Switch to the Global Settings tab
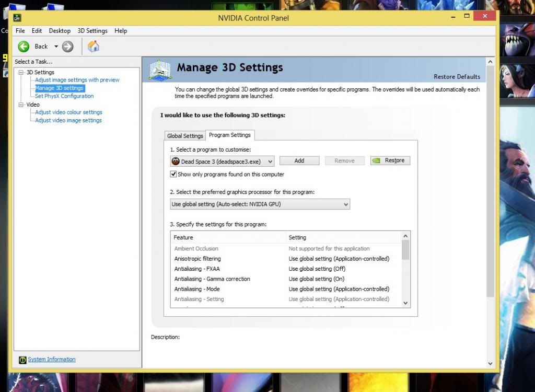This screenshot has height=392, width=535. pos(185,136)
